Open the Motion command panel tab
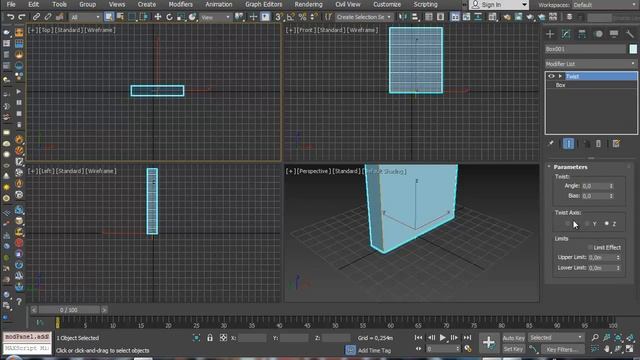This screenshot has width=640, height=360. [598, 34]
